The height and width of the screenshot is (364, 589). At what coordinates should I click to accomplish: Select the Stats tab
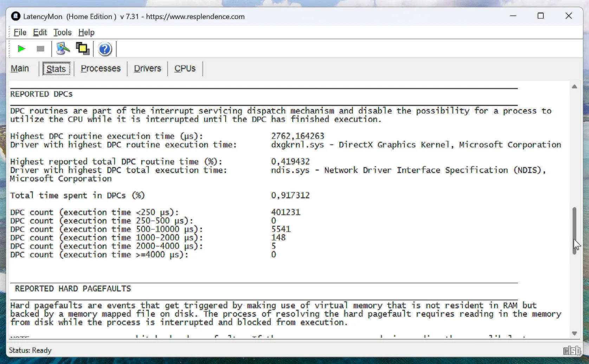tap(56, 69)
